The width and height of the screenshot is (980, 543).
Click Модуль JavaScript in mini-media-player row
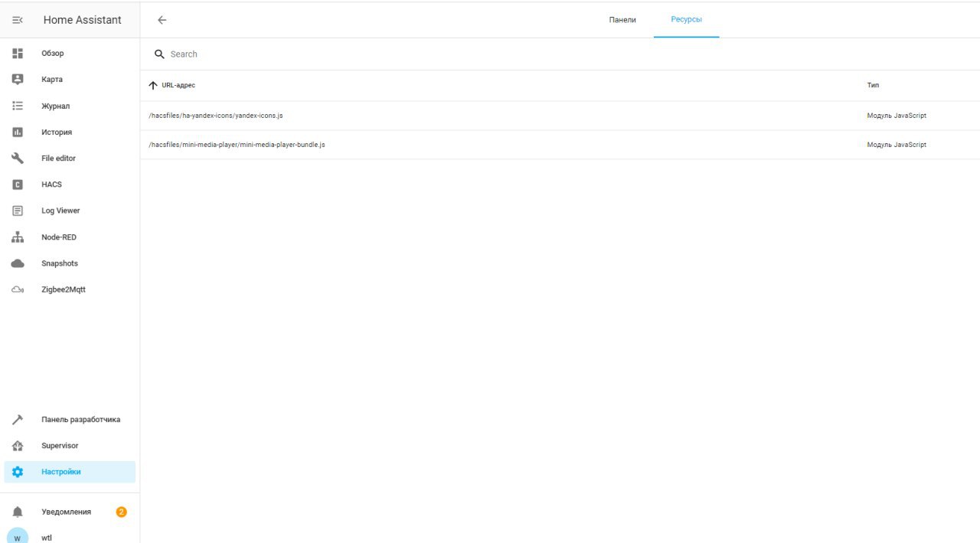click(897, 145)
